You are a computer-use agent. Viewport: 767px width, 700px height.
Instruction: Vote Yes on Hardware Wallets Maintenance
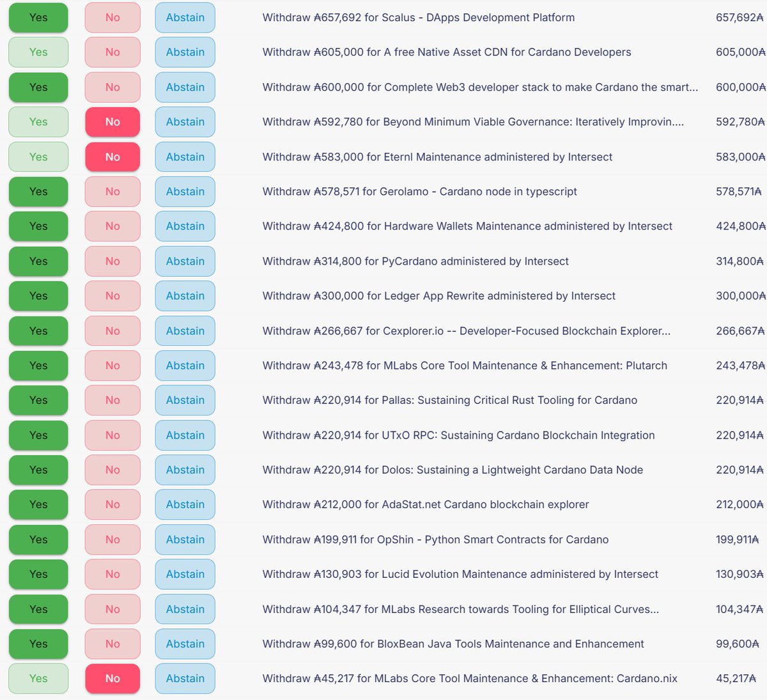(x=38, y=226)
